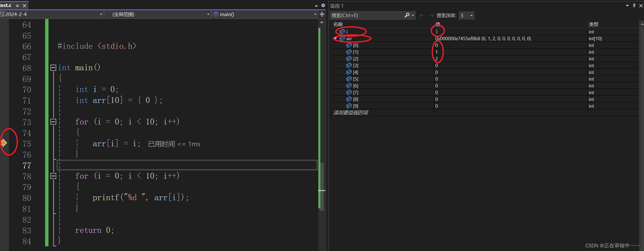Select the [2] element row
Screen dimensions: 644x251
coord(485,59)
